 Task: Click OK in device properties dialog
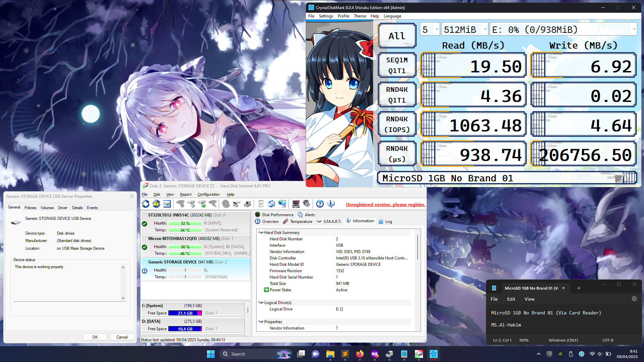coord(95,337)
